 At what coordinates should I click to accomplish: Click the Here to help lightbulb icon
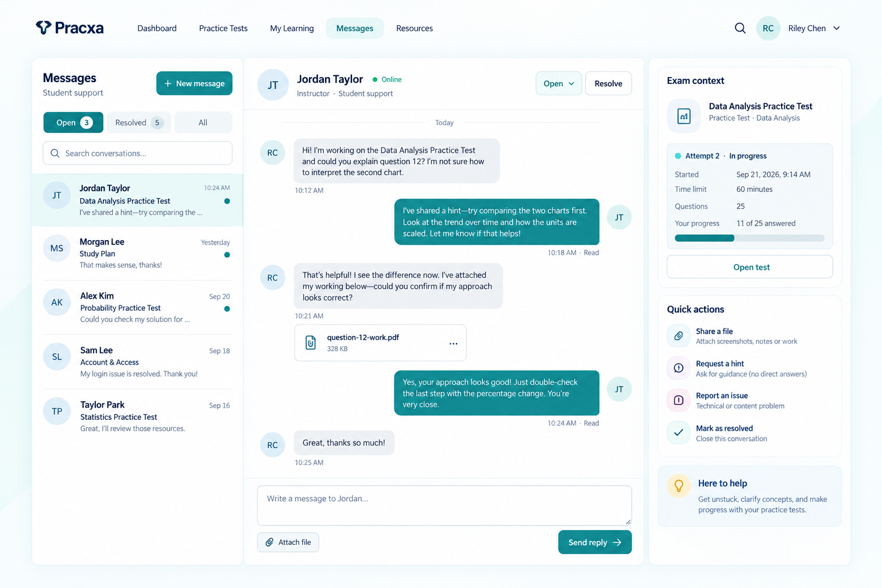click(679, 486)
